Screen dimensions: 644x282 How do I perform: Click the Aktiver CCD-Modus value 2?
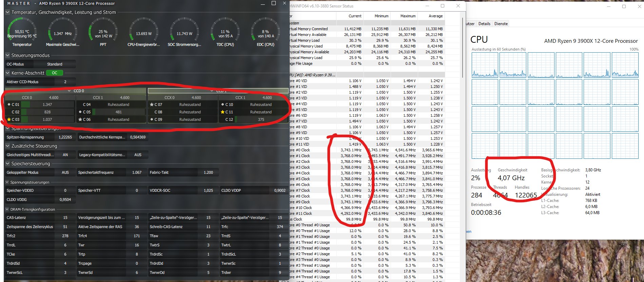click(65, 82)
